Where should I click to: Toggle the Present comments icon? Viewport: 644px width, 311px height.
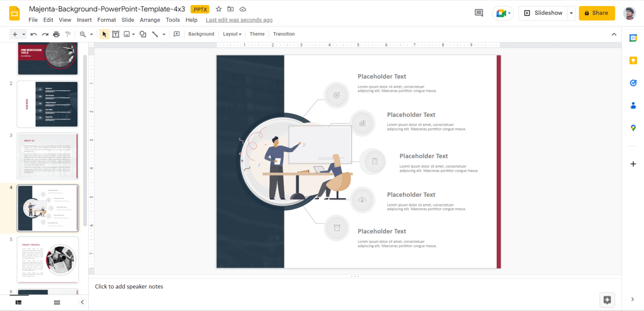[478, 13]
